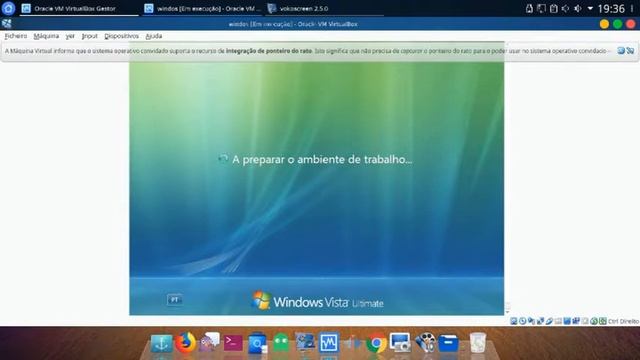Dismiss the mouse integration notification
This screenshot has width=640, height=360.
[x=621, y=51]
